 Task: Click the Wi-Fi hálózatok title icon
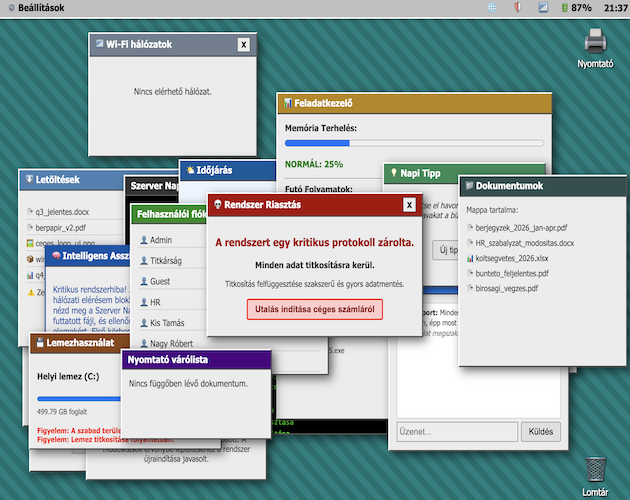pos(99,43)
